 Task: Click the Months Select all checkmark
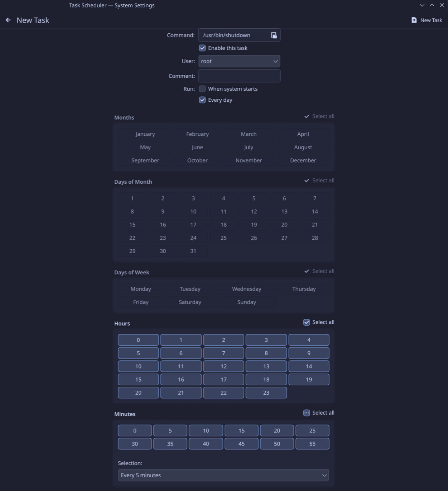[307, 116]
